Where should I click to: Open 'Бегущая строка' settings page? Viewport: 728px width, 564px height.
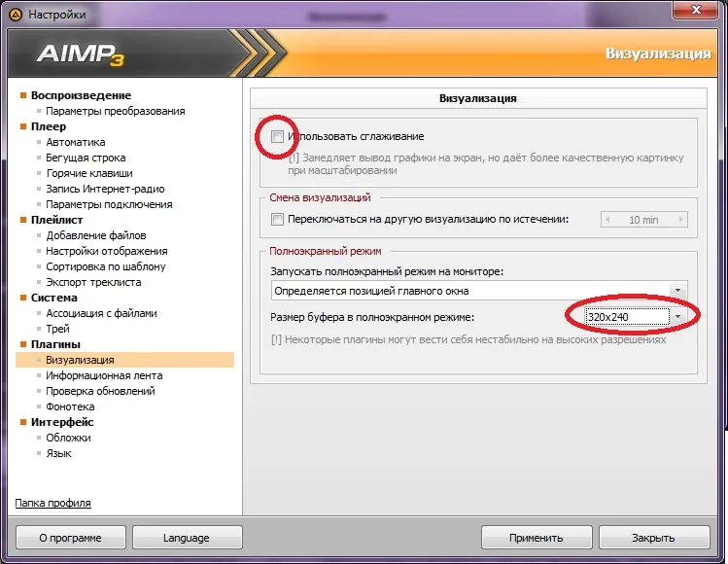click(x=86, y=158)
